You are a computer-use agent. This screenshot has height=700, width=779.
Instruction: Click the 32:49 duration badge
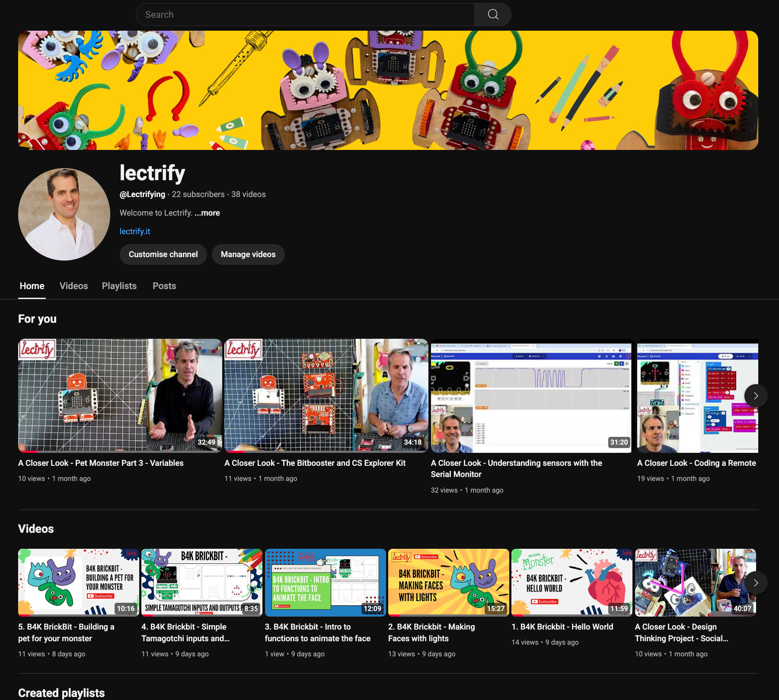click(x=206, y=442)
